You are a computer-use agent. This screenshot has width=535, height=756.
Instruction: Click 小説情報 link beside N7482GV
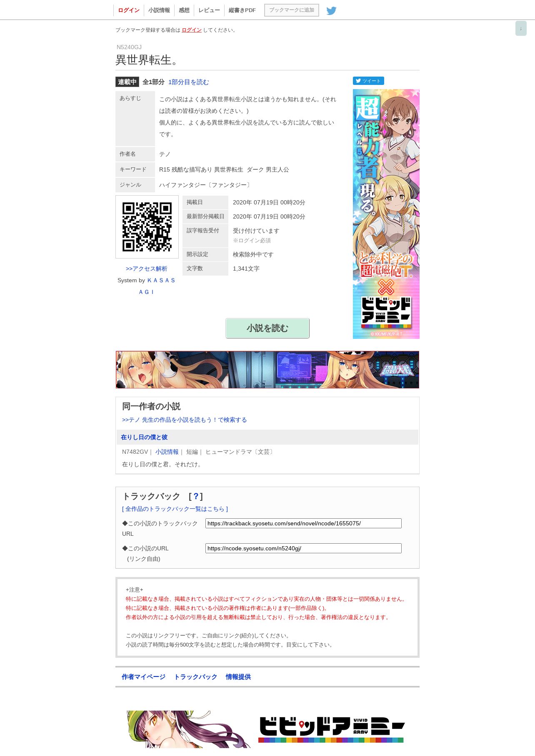pos(167,452)
